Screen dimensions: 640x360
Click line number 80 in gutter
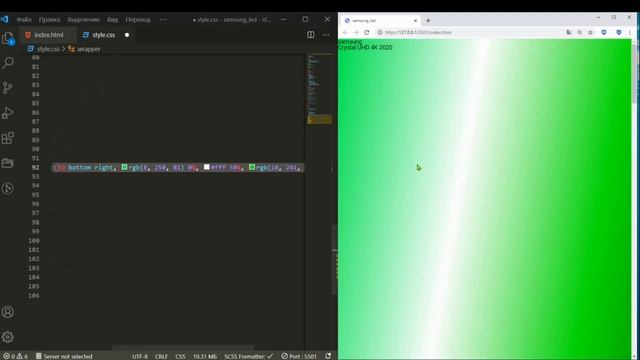click(x=36, y=58)
